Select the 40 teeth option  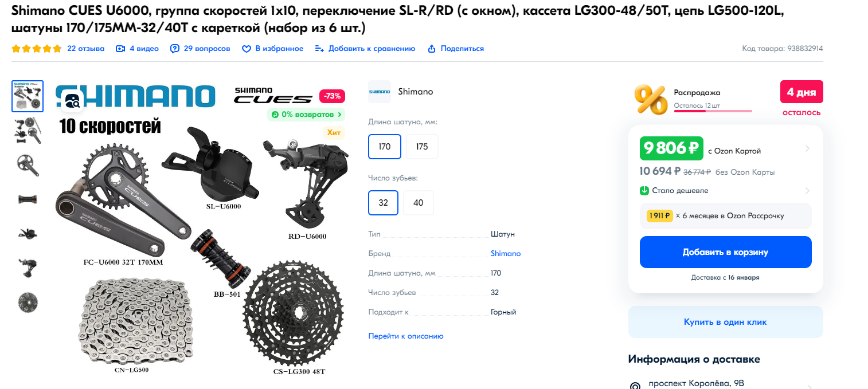coord(419,203)
